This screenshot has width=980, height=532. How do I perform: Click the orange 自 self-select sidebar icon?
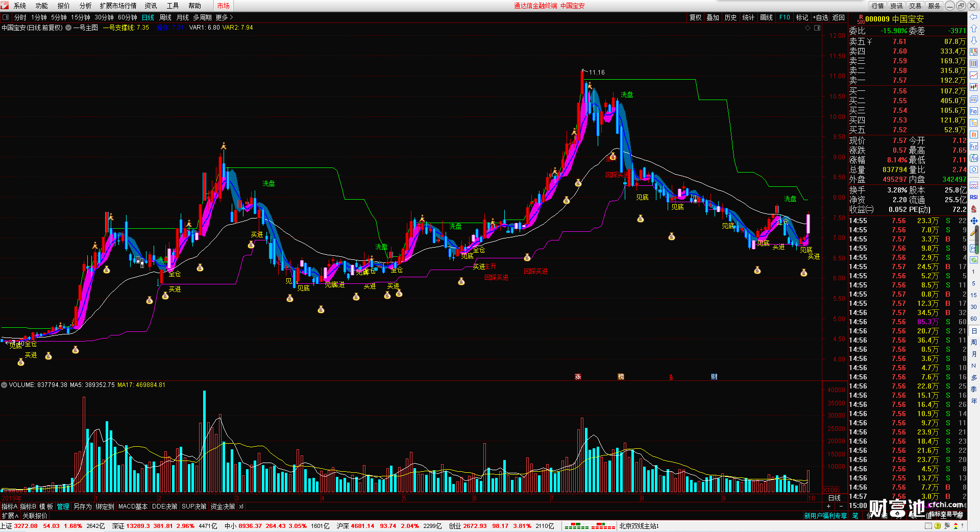pyautogui.click(x=974, y=134)
